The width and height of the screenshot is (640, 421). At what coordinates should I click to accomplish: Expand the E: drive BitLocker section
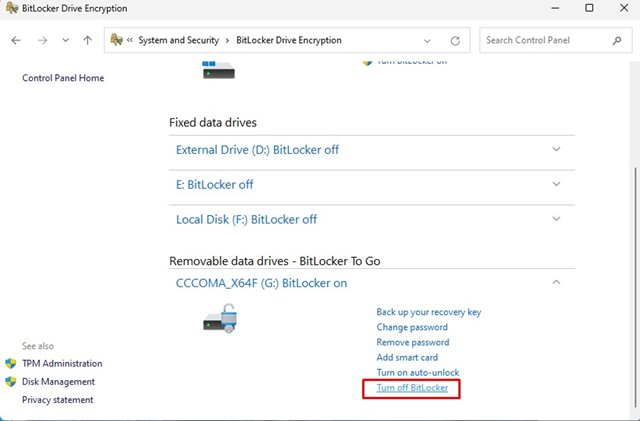click(x=557, y=185)
